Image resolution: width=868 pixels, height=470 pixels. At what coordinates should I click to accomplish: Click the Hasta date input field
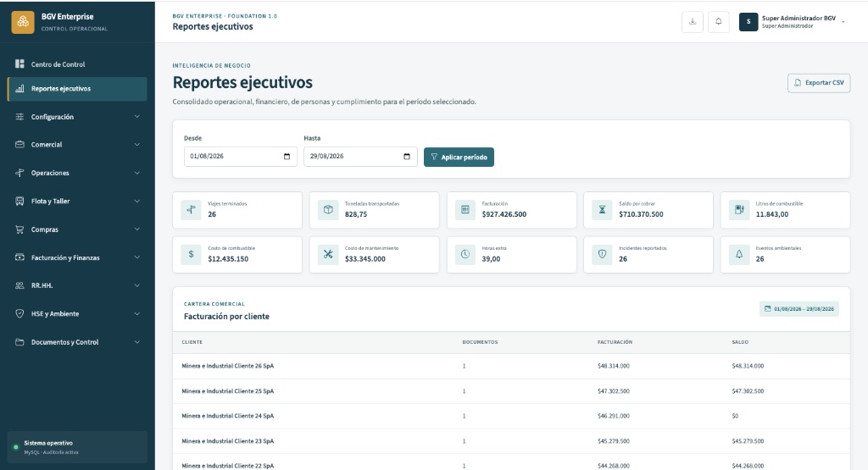[360, 157]
